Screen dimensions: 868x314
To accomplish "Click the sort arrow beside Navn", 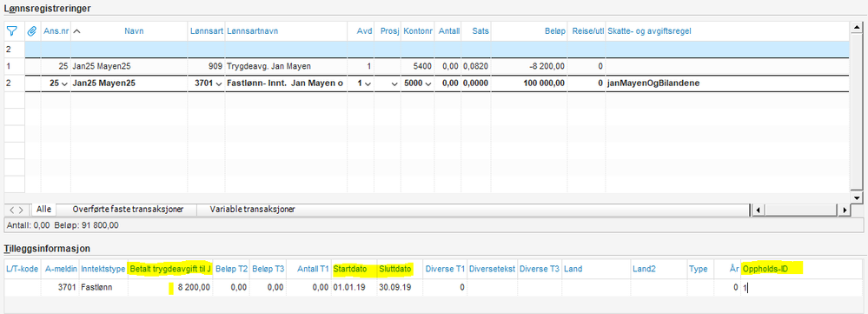I will tap(77, 31).
